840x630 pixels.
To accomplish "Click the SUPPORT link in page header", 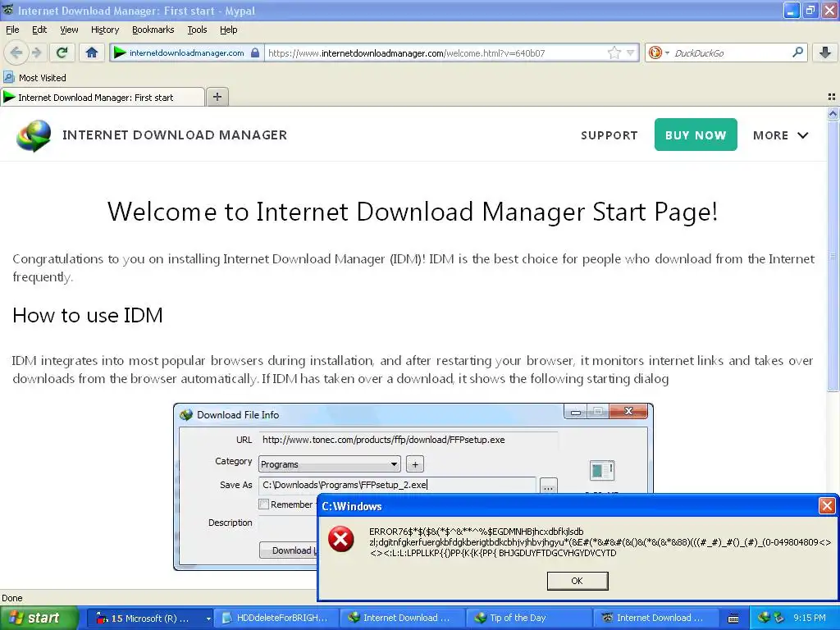I will coord(609,135).
